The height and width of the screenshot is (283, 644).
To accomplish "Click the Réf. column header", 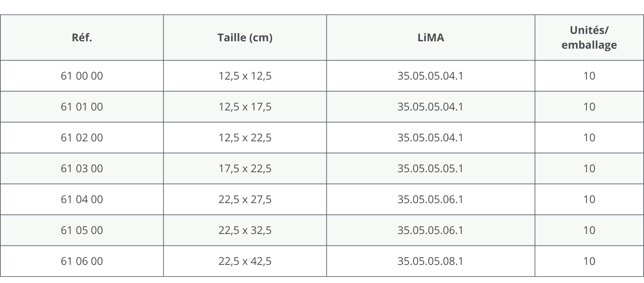I will tap(82, 38).
